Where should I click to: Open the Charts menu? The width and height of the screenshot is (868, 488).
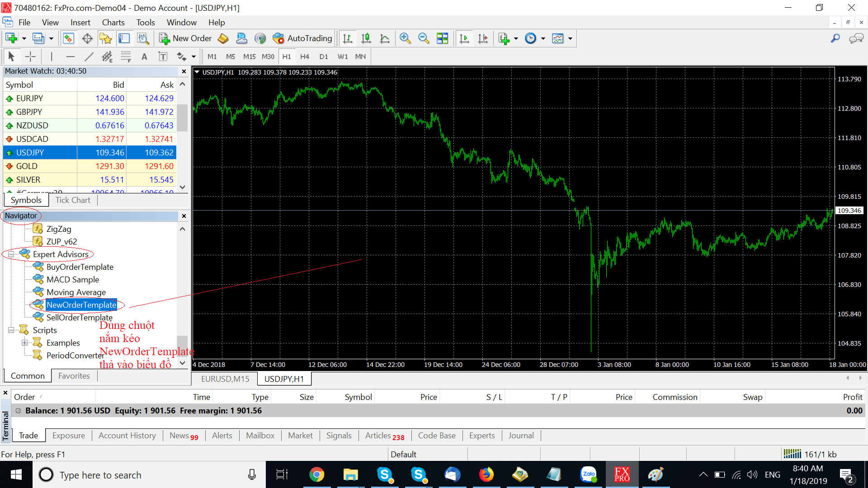tap(113, 23)
